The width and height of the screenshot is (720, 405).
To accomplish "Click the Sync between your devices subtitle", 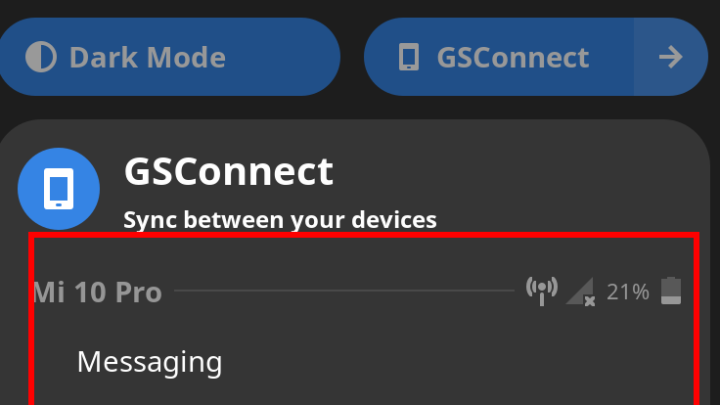I will tap(280, 219).
